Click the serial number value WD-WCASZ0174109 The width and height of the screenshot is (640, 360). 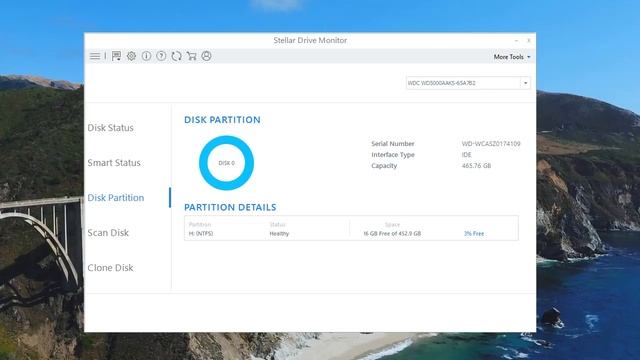coord(491,144)
